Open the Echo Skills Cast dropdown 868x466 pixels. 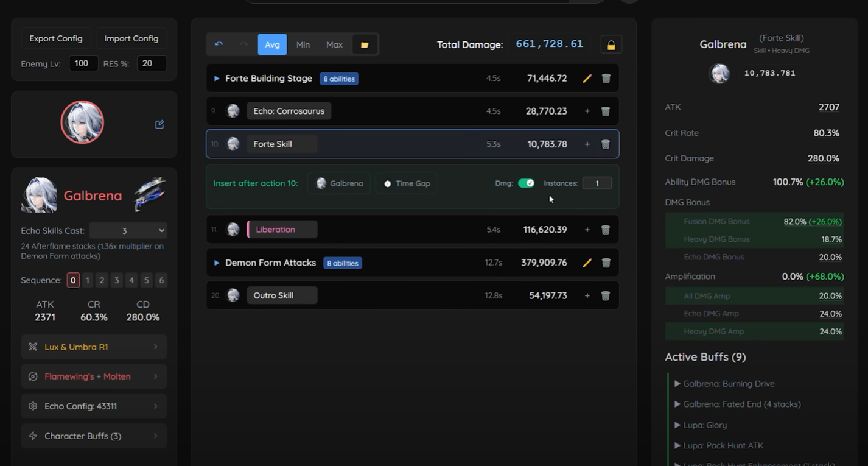coord(128,231)
